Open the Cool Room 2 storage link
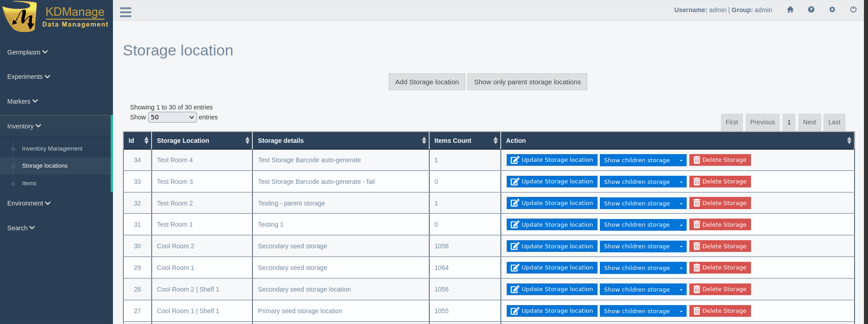Image resolution: width=868 pixels, height=324 pixels. 175,246
